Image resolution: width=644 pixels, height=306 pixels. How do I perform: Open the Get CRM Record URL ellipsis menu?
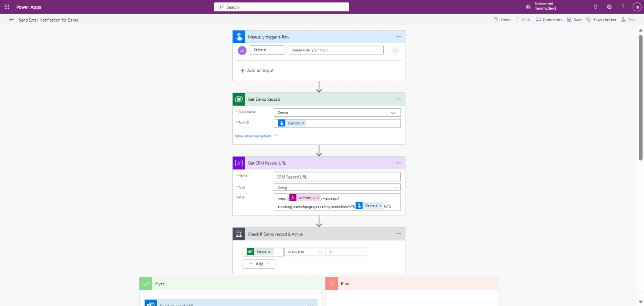click(399, 163)
